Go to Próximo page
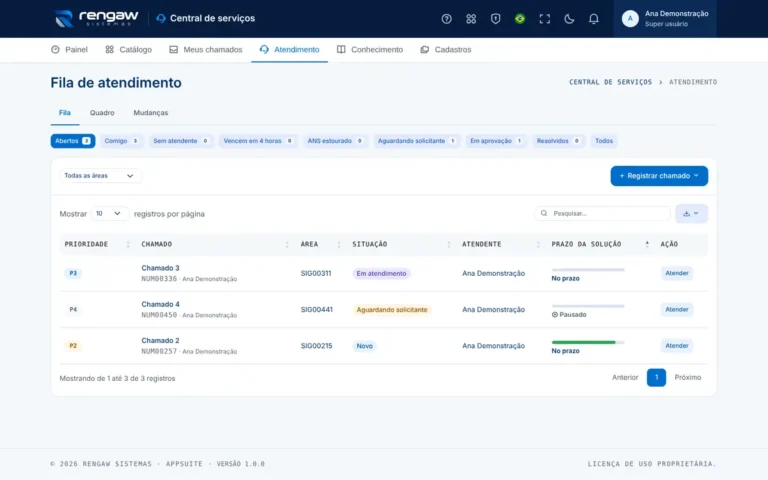This screenshot has height=480, width=768. [688, 378]
